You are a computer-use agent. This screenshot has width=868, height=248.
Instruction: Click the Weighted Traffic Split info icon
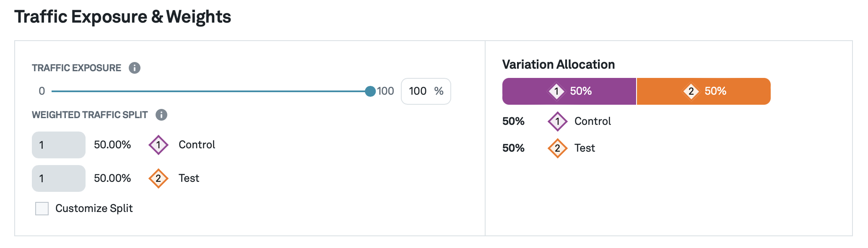tap(161, 115)
